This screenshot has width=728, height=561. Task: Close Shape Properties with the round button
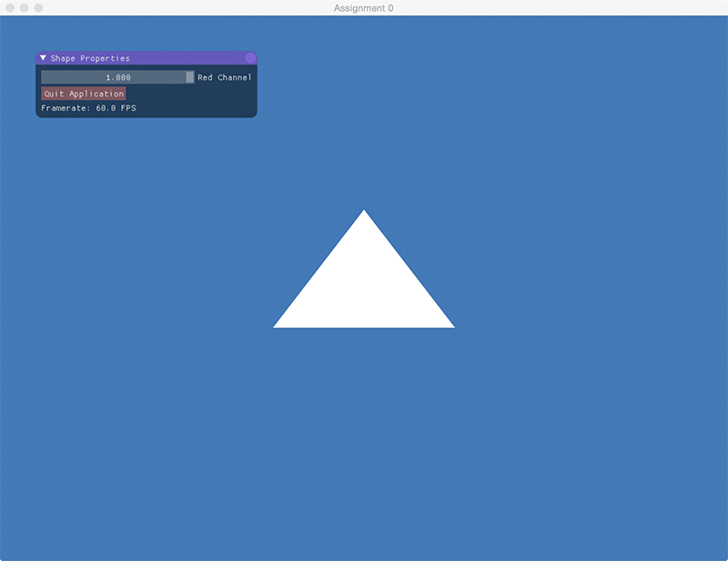pos(250,58)
